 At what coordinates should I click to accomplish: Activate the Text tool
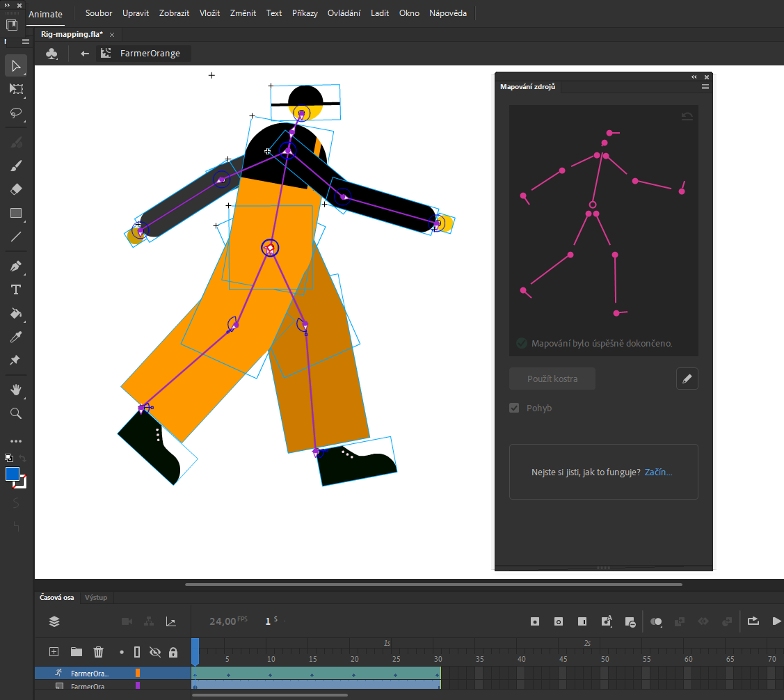point(15,289)
